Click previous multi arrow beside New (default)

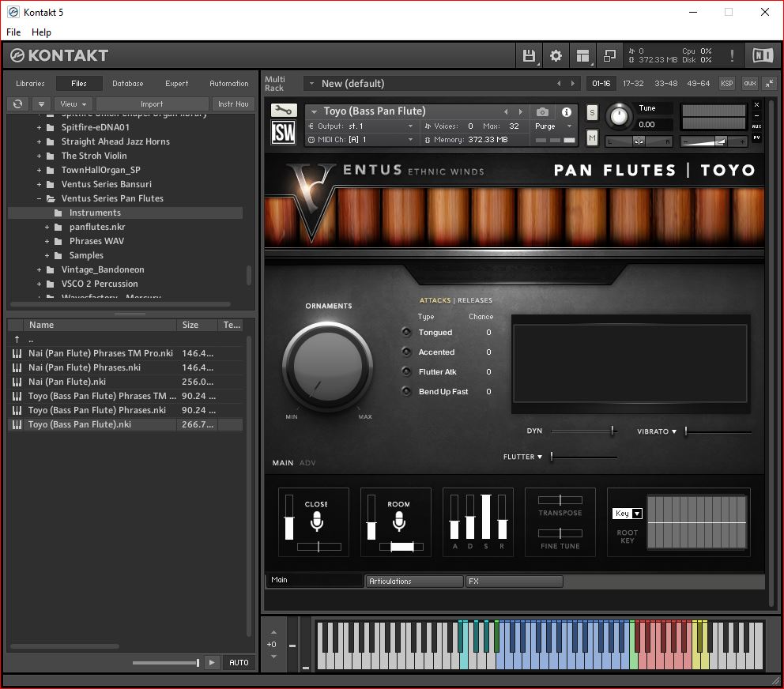pyautogui.click(x=559, y=84)
